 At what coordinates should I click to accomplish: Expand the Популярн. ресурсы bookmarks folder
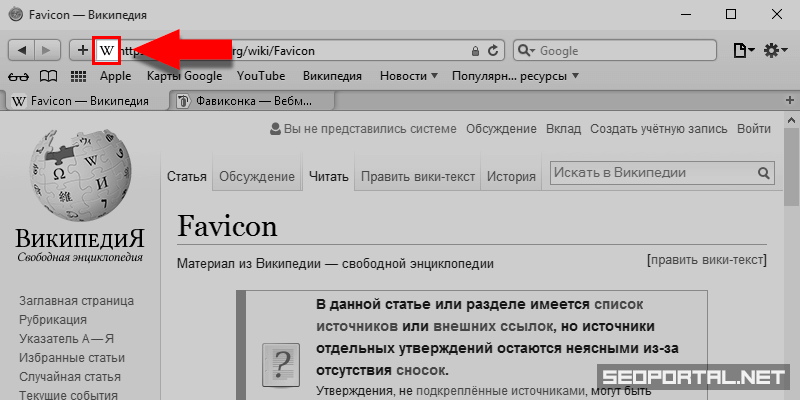[515, 76]
